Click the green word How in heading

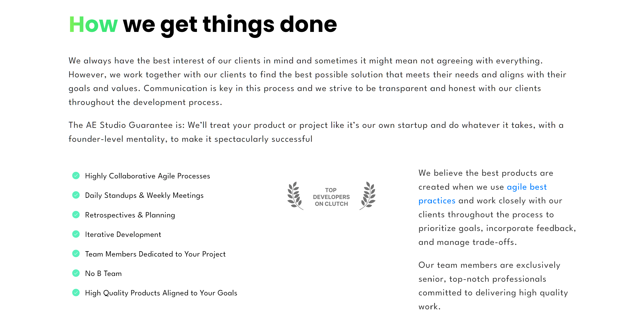pos(93,25)
